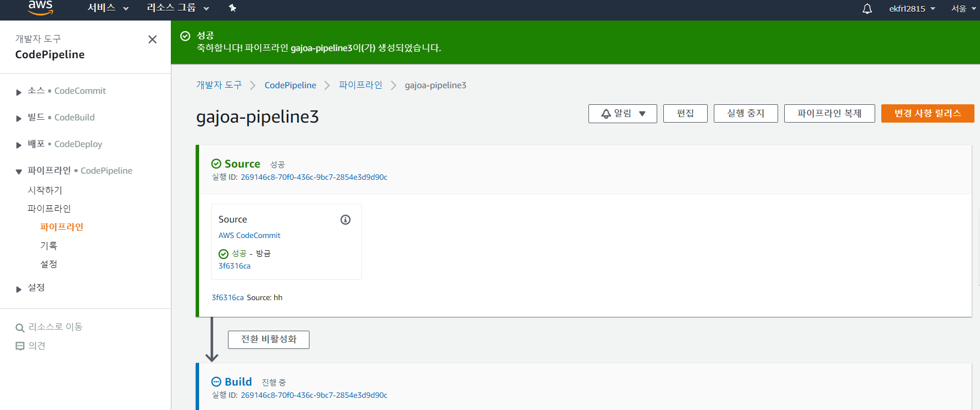Screen dimensions: 980x410
Task: Go to CodePipeline breadcrumb link
Action: click(x=290, y=85)
